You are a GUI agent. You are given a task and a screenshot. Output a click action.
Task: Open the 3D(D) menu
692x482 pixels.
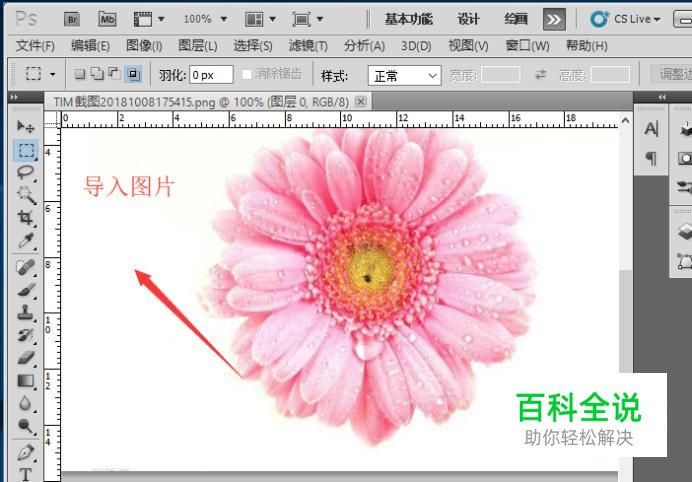[416, 46]
